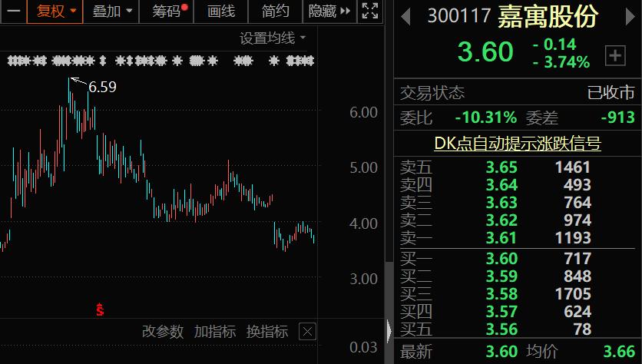This screenshot has width=642, height=364.
Task: Toggle the 隐藏 hide panel button
Action: 329,11
